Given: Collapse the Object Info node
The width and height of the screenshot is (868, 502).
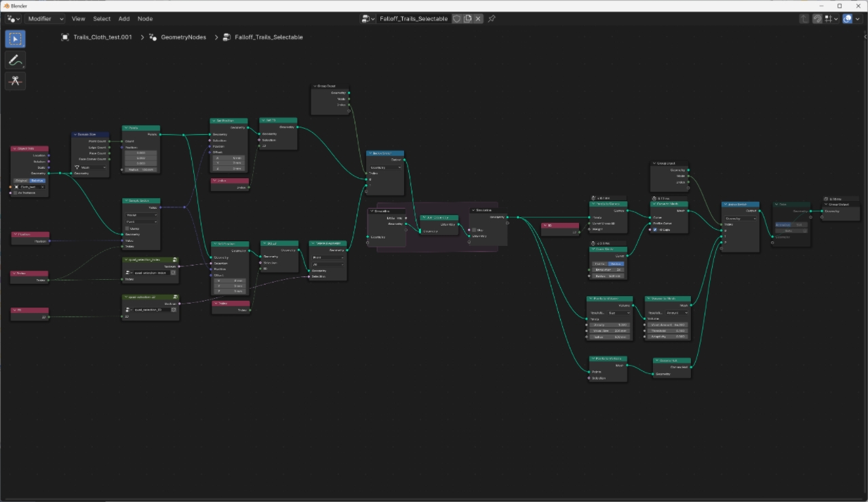Looking at the screenshot, I should tap(14, 148).
